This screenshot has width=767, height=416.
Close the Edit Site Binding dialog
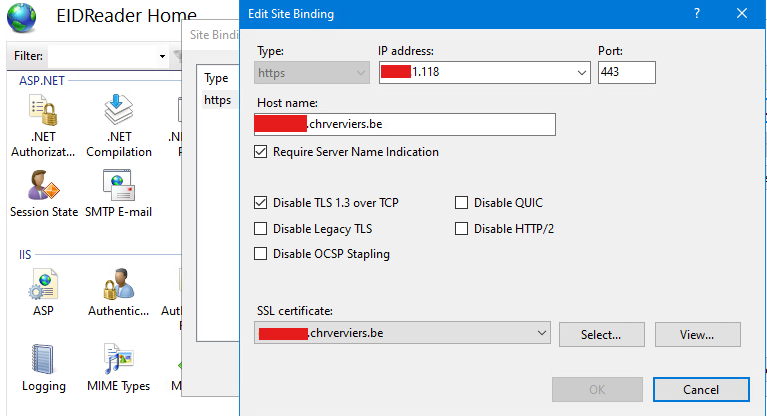coord(742,14)
